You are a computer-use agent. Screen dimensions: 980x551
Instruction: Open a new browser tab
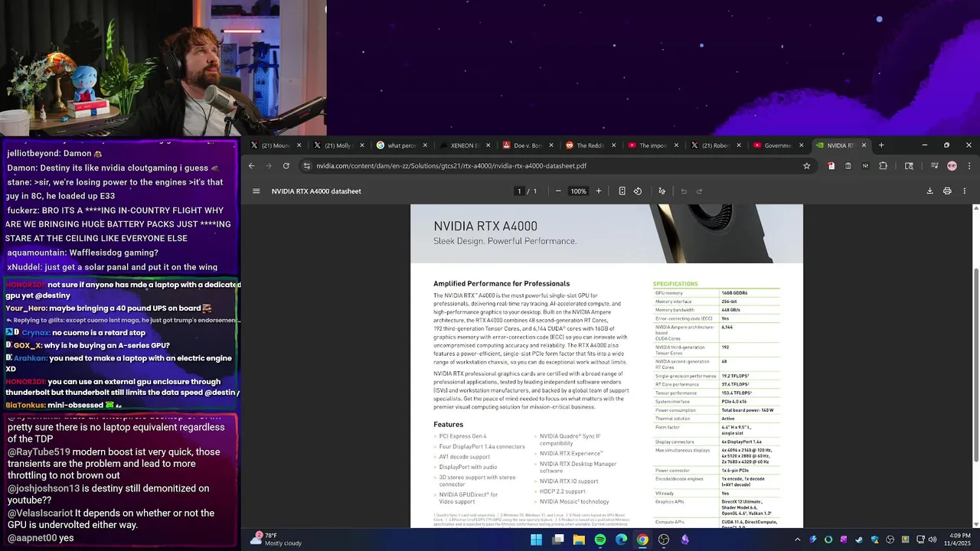pos(881,145)
